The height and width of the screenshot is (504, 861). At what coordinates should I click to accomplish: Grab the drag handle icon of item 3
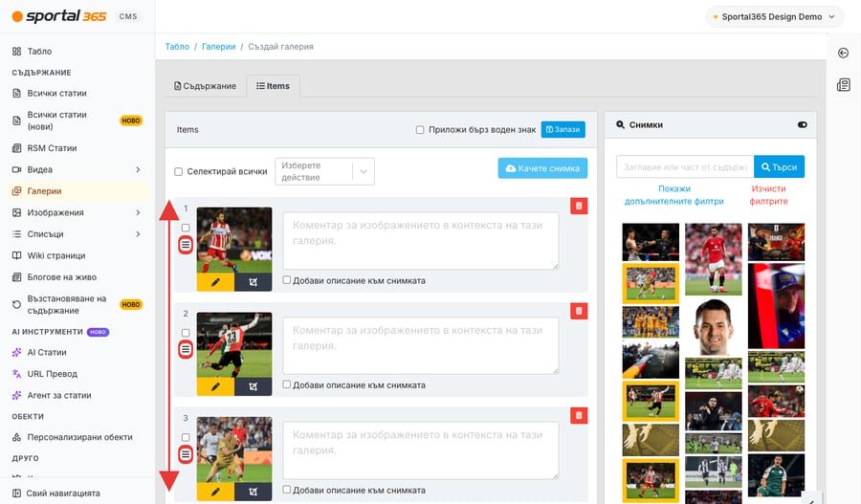[x=186, y=454]
